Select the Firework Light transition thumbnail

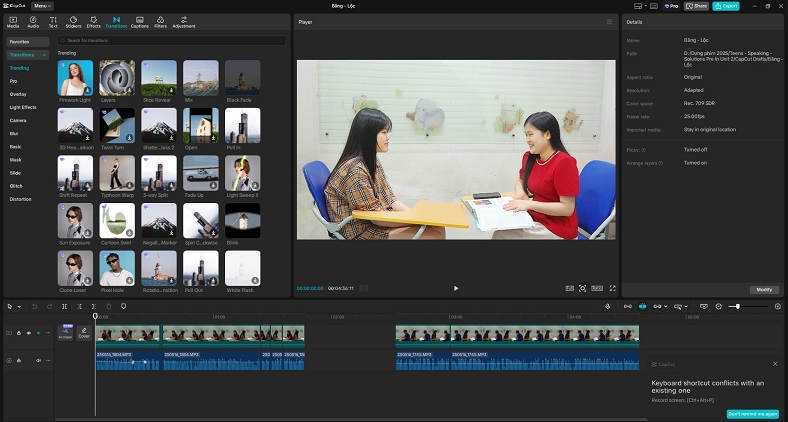(x=75, y=78)
